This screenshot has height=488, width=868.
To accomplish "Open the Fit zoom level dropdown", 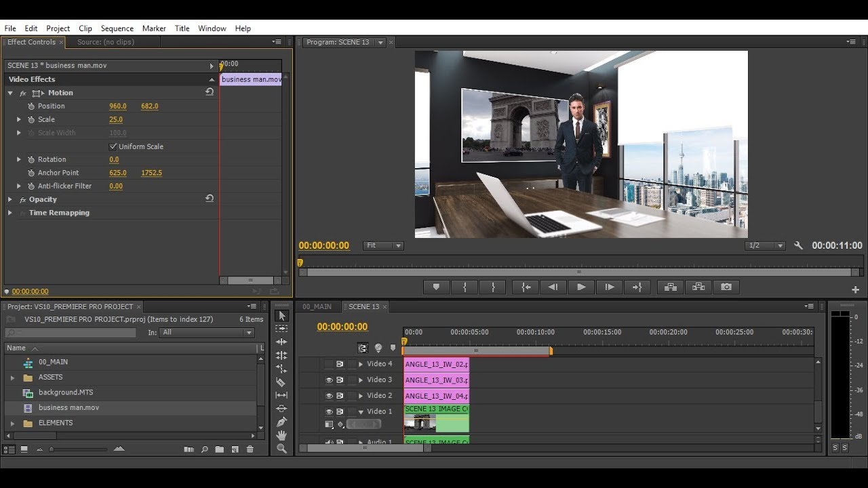I will pos(383,245).
